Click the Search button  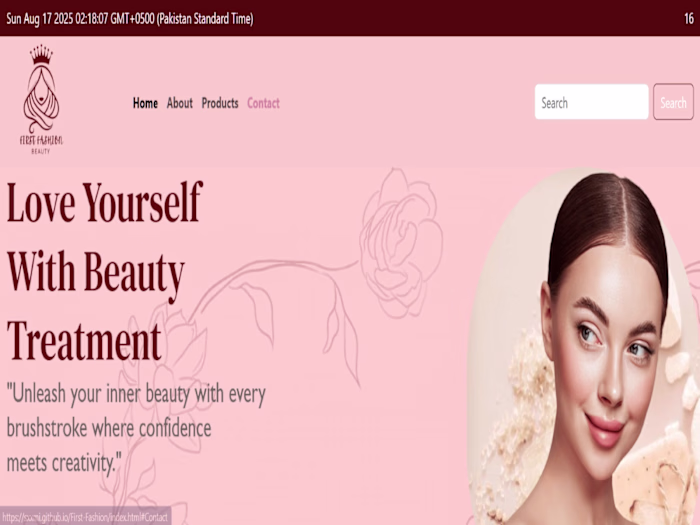click(x=673, y=102)
